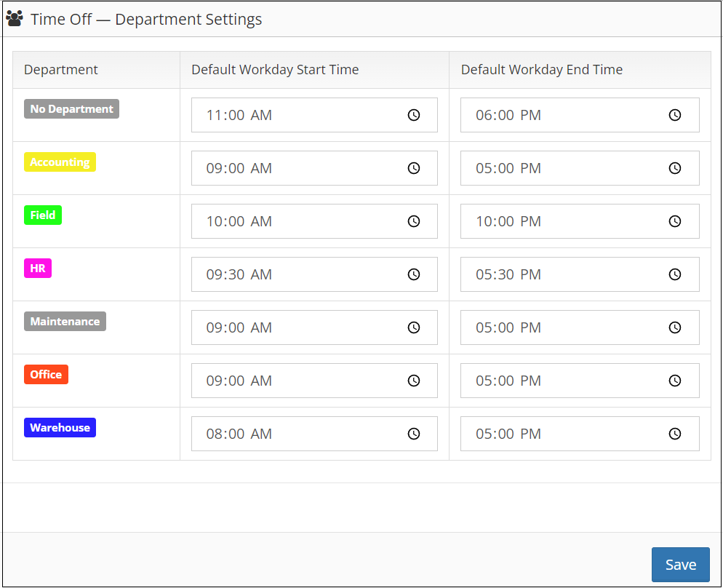Open the No Department end time clock picker
The width and height of the screenshot is (723, 588).
pos(674,115)
